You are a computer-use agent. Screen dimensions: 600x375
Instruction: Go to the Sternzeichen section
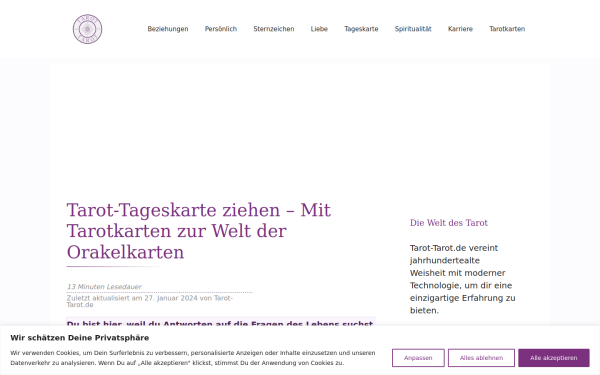point(274,29)
